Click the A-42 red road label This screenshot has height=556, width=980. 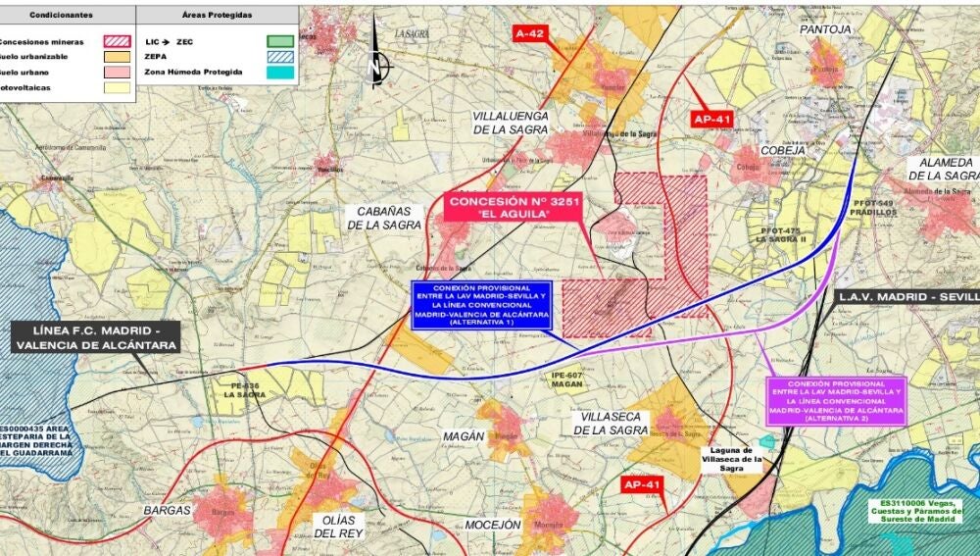pos(529,33)
